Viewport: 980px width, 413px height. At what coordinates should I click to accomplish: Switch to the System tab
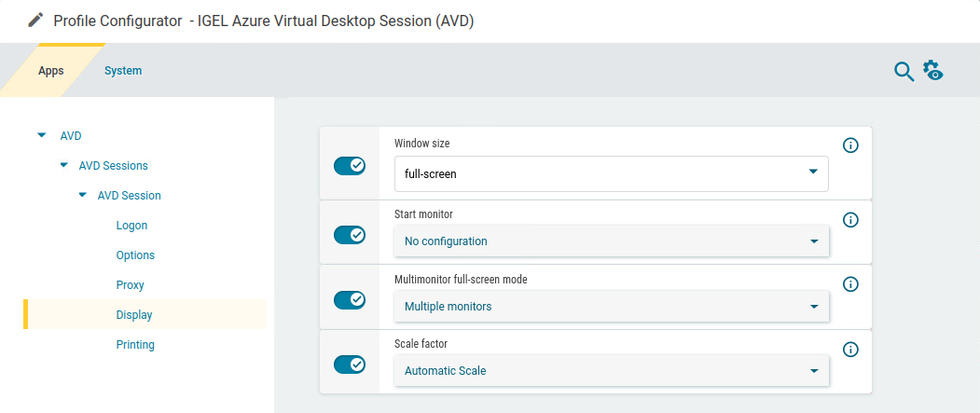pyautogui.click(x=123, y=71)
